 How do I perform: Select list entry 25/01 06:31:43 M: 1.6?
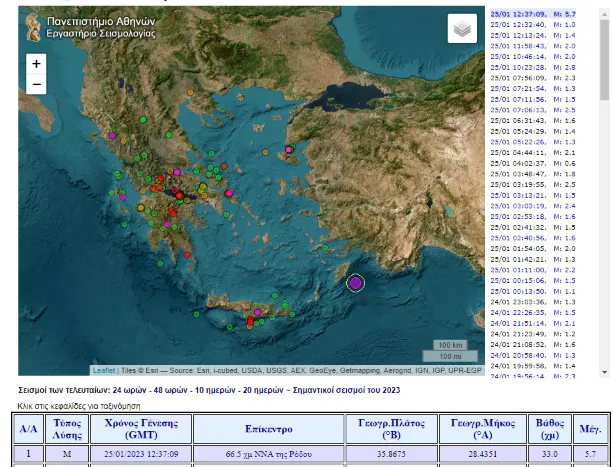pos(533,121)
